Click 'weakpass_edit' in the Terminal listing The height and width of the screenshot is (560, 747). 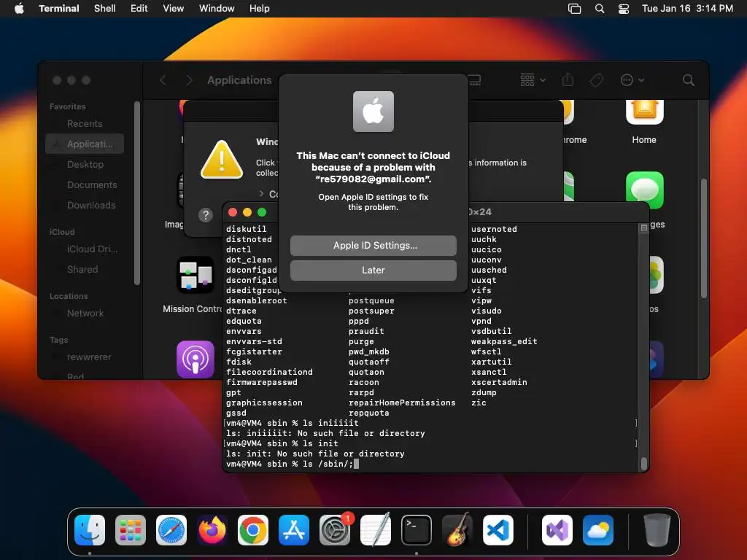point(504,341)
